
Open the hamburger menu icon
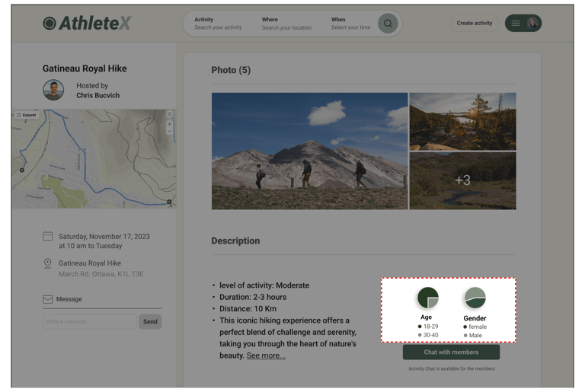pos(516,23)
